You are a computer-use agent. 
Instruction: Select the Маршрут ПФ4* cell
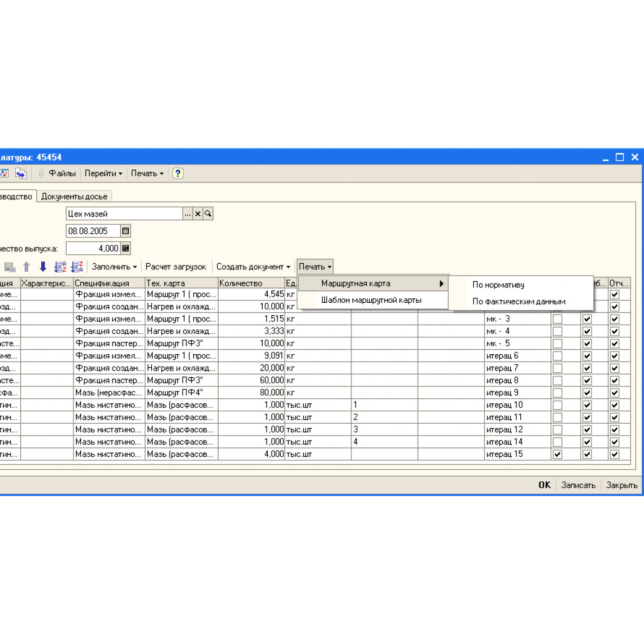click(x=181, y=393)
